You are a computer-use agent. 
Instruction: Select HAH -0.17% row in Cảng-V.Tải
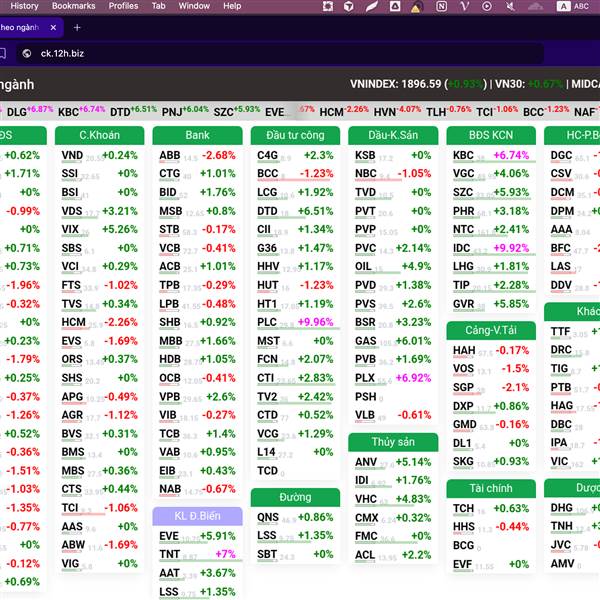pos(491,351)
